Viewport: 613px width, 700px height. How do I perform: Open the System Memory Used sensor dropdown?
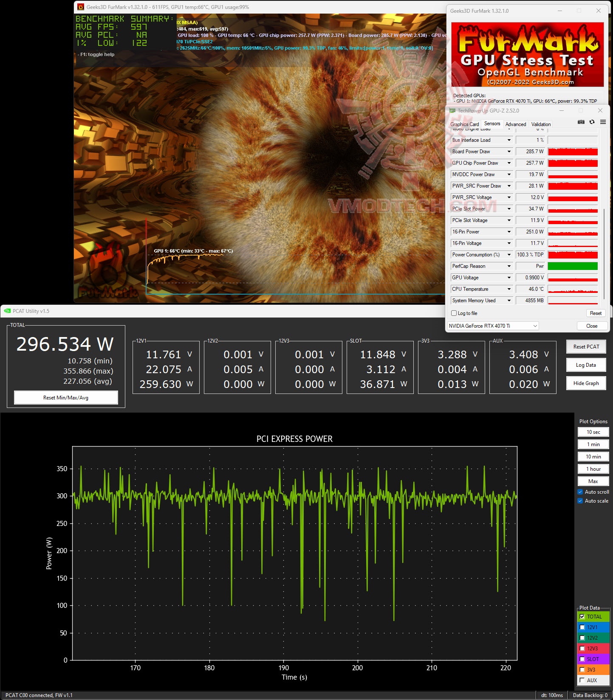[x=509, y=301]
